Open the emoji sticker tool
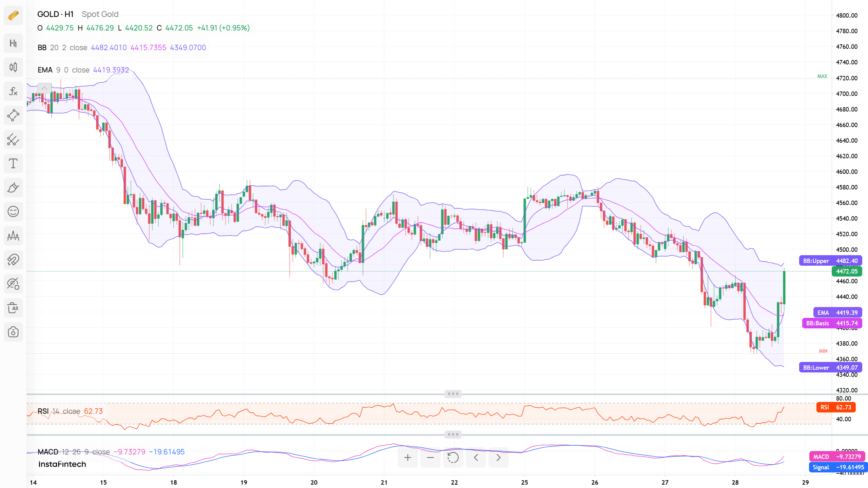868x488 pixels. tap(13, 211)
